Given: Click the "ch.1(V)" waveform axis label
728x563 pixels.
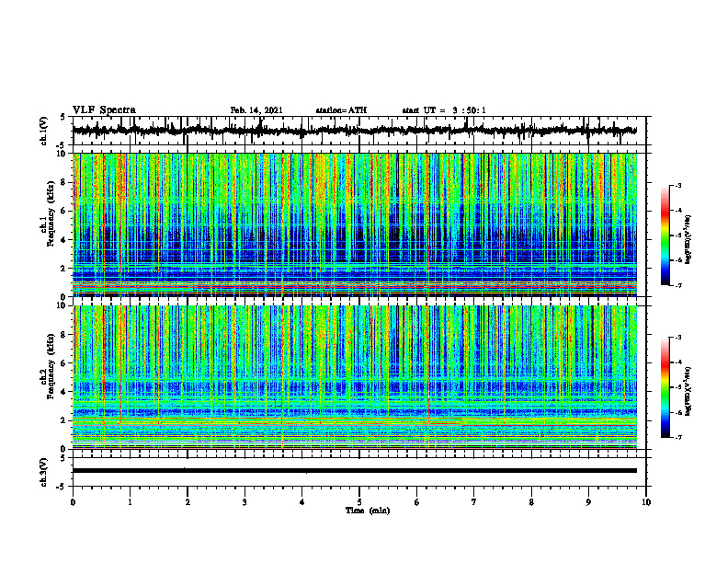Looking at the screenshot, I should 44,131.
